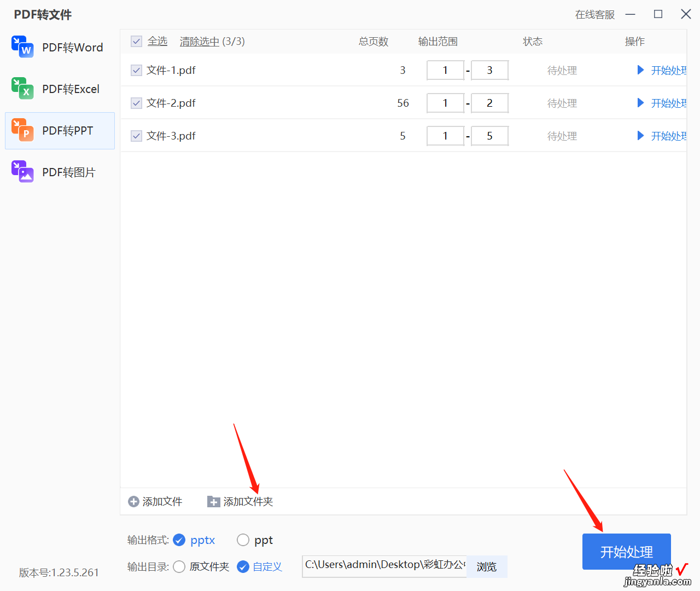Switch to PDF转Word mode

click(60, 48)
